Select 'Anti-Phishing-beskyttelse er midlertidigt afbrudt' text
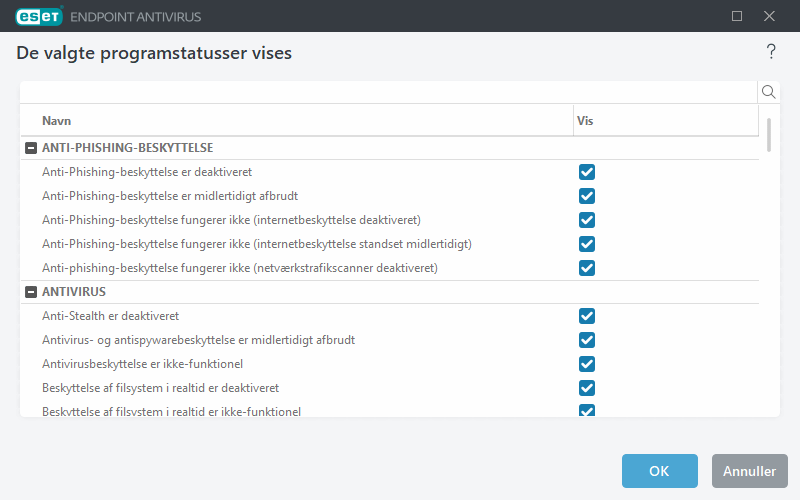 point(170,196)
